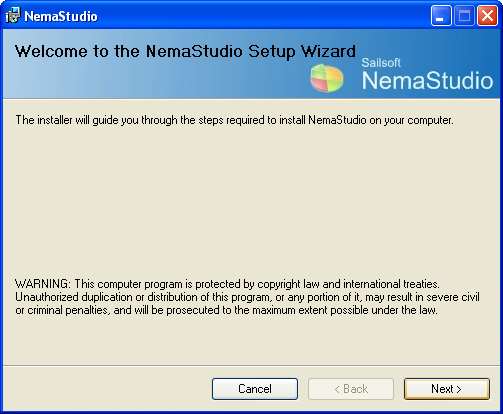Click the installer guide description sentence

234,120
